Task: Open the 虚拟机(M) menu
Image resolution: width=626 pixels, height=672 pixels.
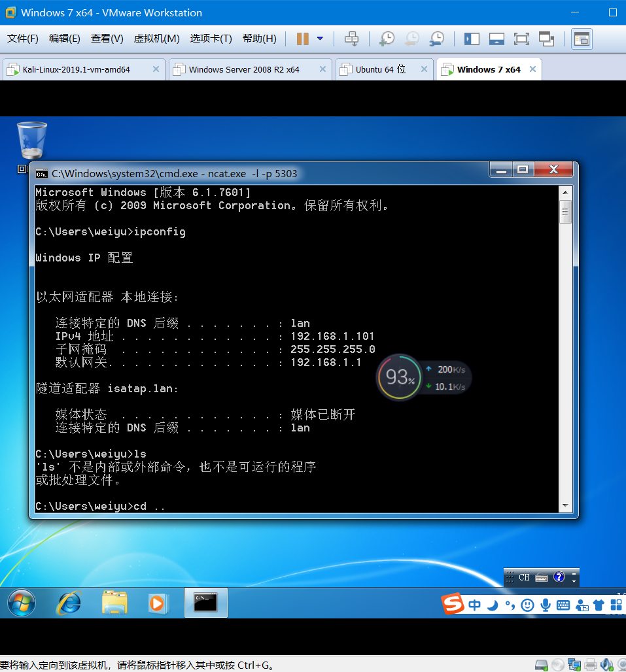Action: coord(156,39)
